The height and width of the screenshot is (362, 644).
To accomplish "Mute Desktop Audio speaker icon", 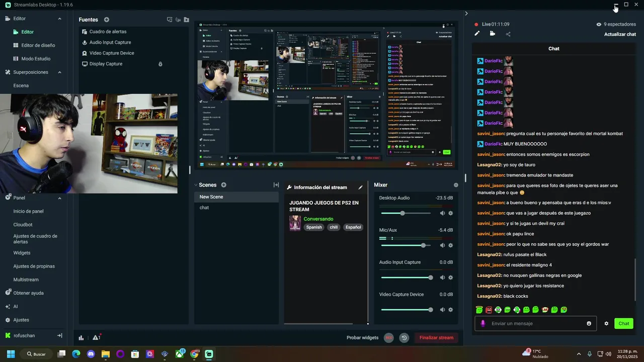I will click(x=442, y=213).
